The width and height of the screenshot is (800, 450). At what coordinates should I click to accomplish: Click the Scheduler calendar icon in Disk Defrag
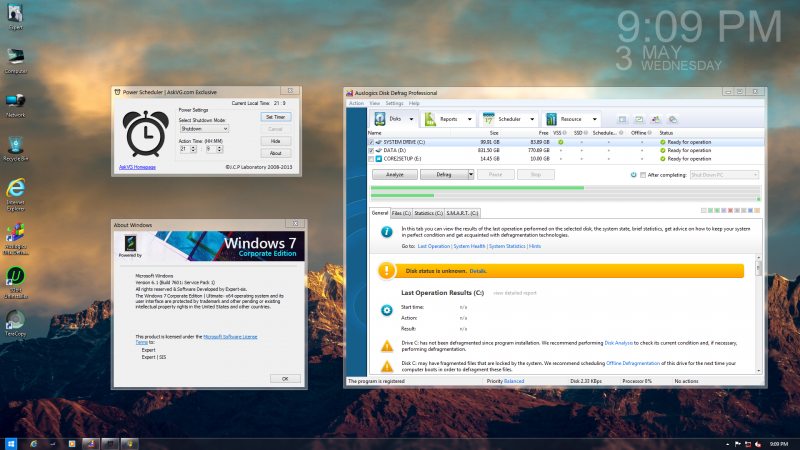488,119
